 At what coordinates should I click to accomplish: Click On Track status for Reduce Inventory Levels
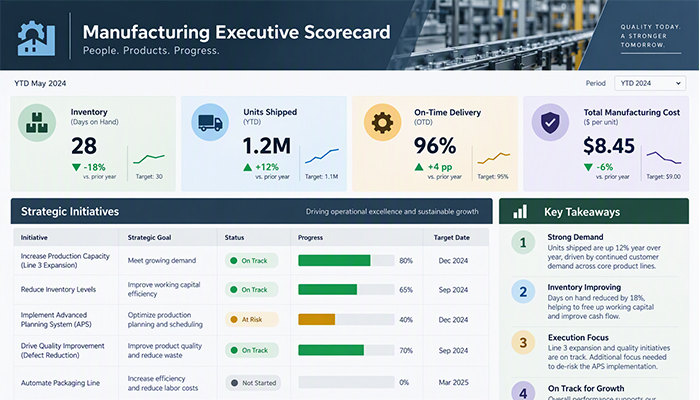coord(251,290)
